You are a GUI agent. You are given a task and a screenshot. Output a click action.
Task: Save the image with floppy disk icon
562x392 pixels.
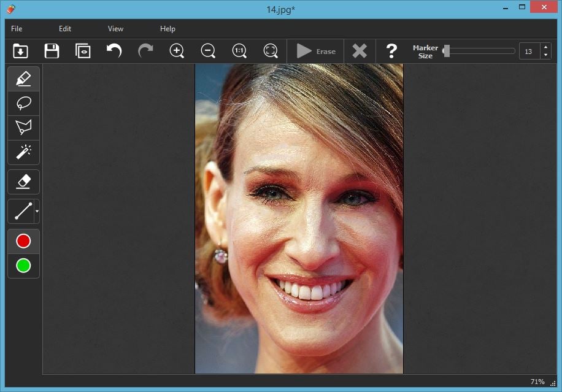(52, 51)
